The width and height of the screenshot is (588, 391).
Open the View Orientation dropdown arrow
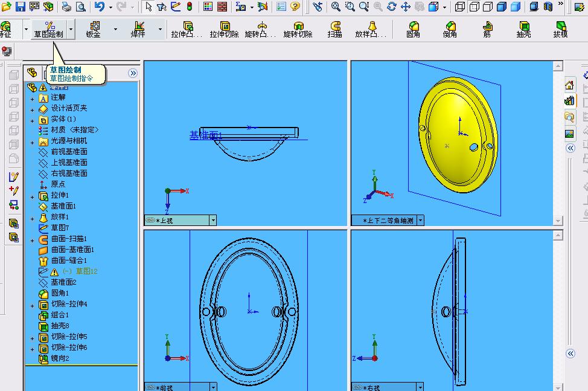444,7
